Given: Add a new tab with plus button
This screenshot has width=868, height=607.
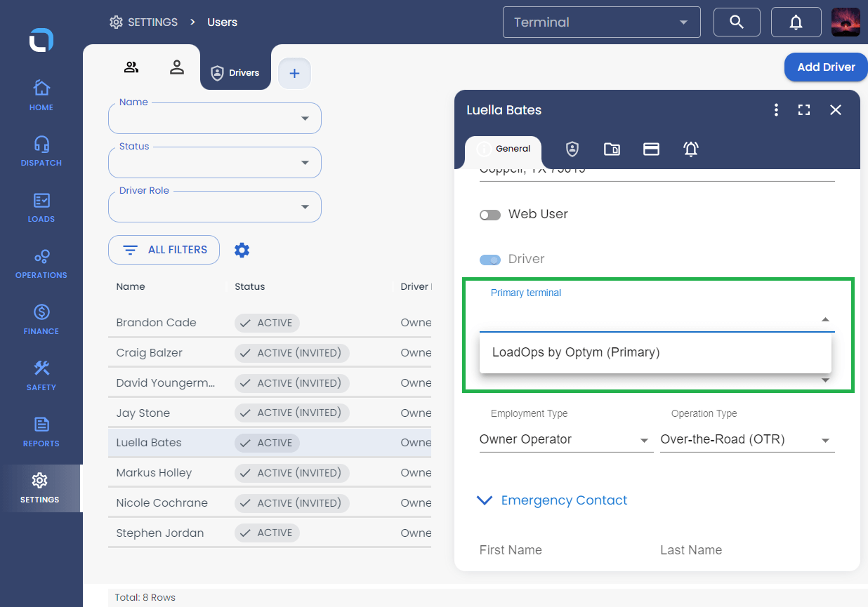Looking at the screenshot, I should 295,73.
